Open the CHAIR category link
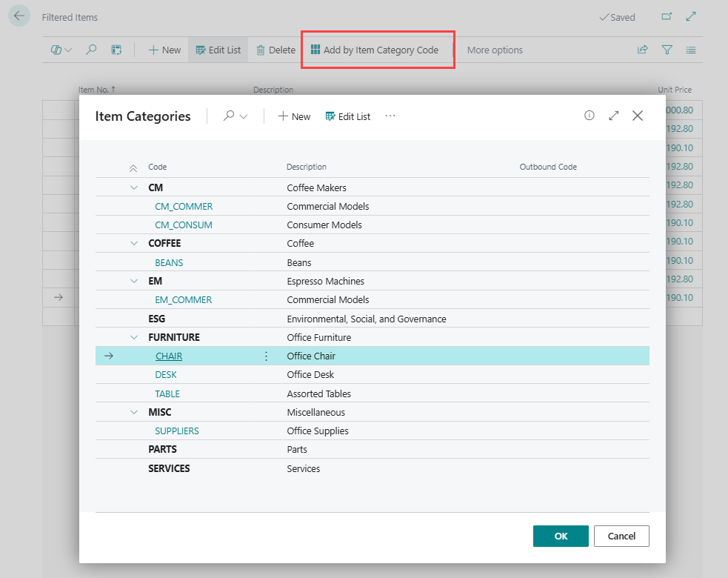728x578 pixels. (169, 356)
